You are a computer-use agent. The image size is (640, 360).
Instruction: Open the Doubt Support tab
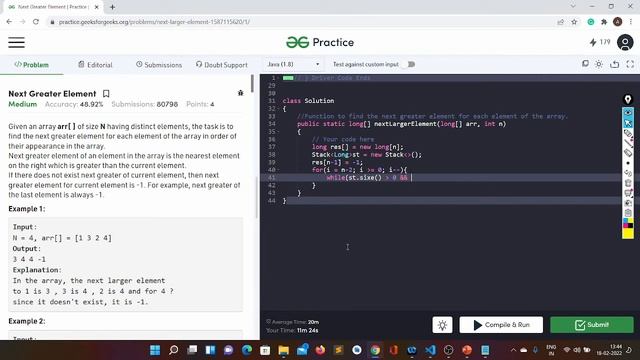coord(222,64)
